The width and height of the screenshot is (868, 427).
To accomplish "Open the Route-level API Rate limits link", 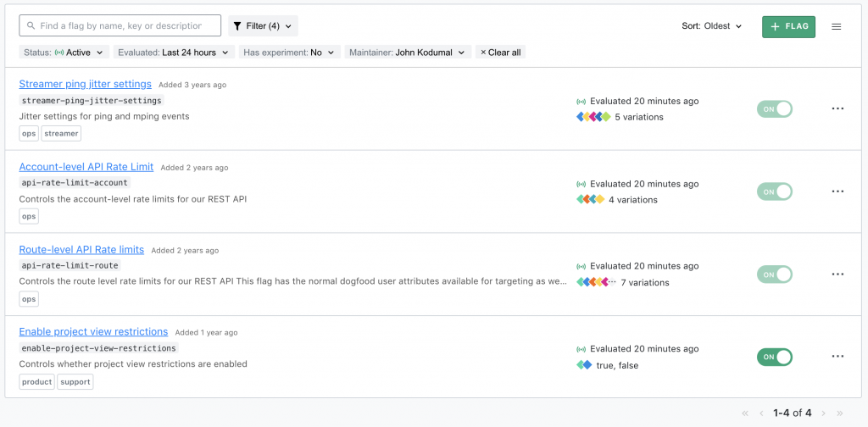I will [x=81, y=249].
